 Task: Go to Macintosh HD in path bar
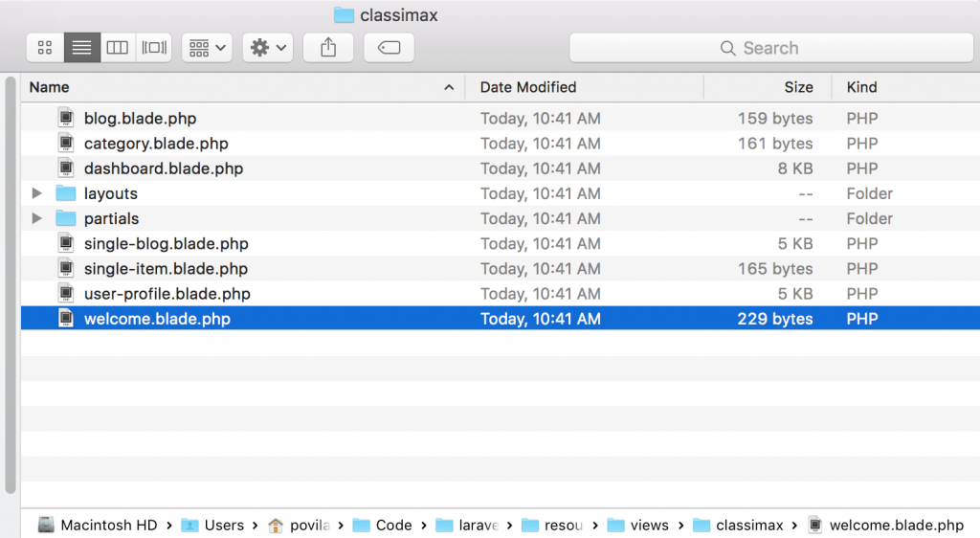coord(99,525)
